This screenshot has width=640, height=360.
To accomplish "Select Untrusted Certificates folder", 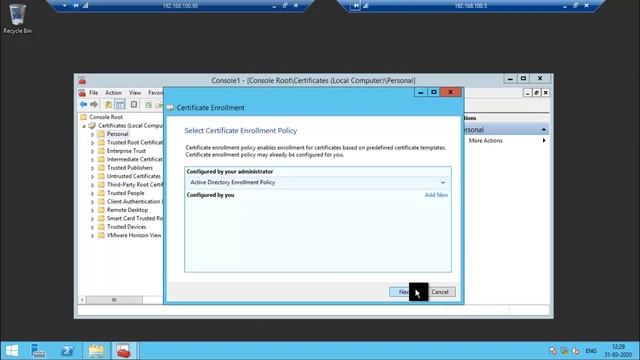I will point(133,176).
